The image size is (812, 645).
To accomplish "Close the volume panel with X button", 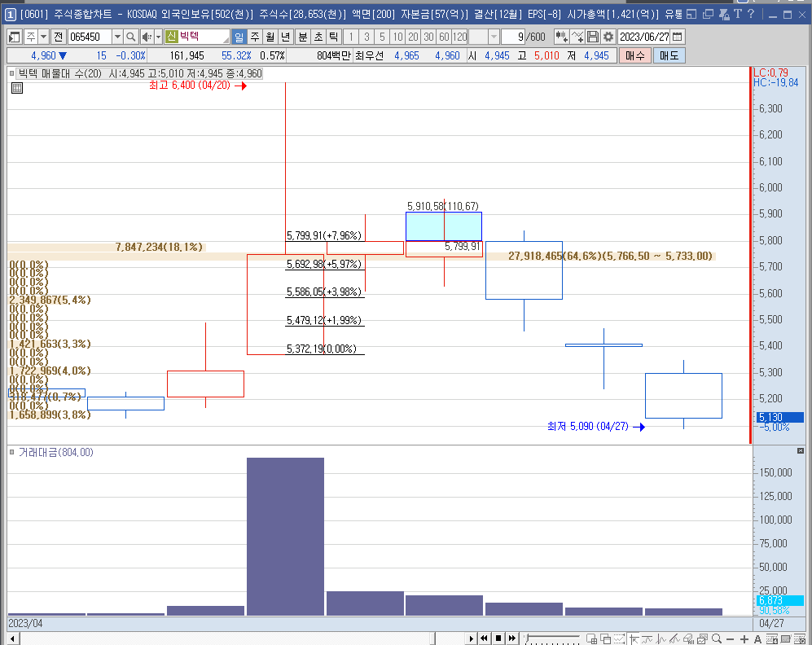I will tap(801, 451).
